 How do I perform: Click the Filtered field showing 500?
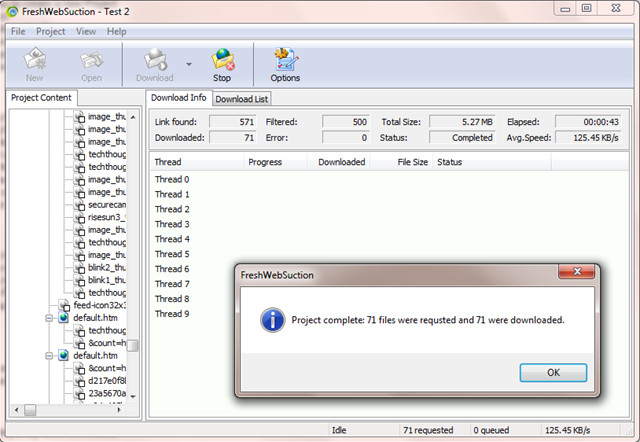click(x=346, y=122)
